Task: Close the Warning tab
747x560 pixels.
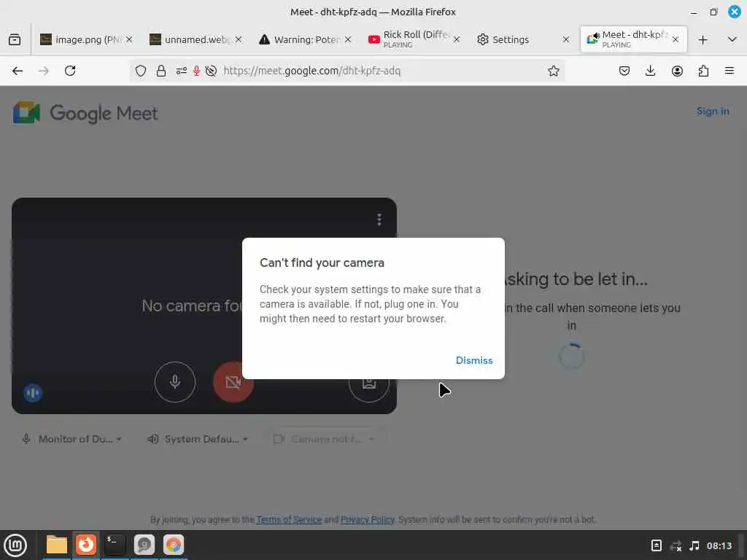Action: [348, 39]
